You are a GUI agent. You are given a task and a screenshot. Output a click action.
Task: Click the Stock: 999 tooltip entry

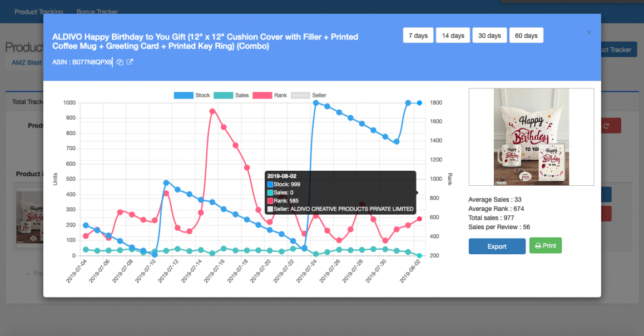(284, 185)
